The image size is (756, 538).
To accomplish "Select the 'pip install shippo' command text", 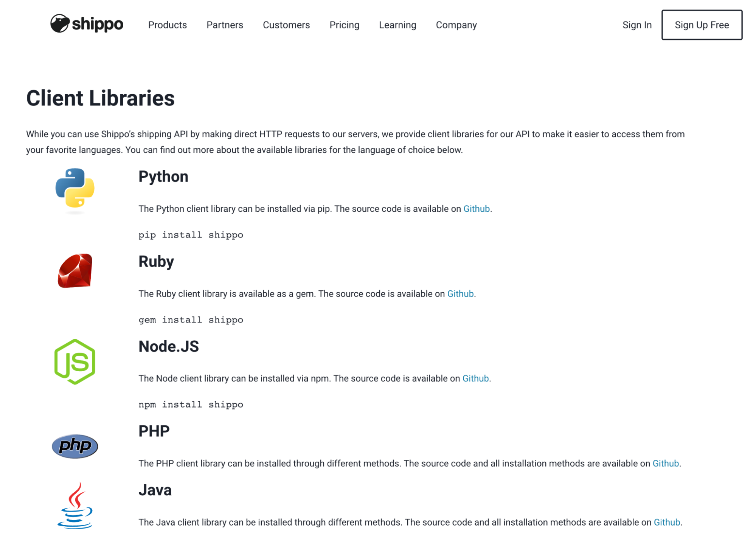I will tap(191, 235).
